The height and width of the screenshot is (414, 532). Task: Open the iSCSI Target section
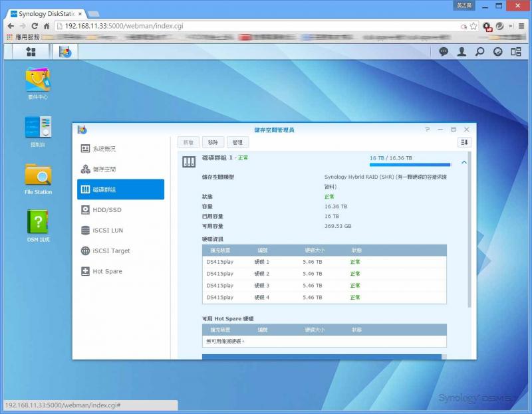click(x=120, y=251)
